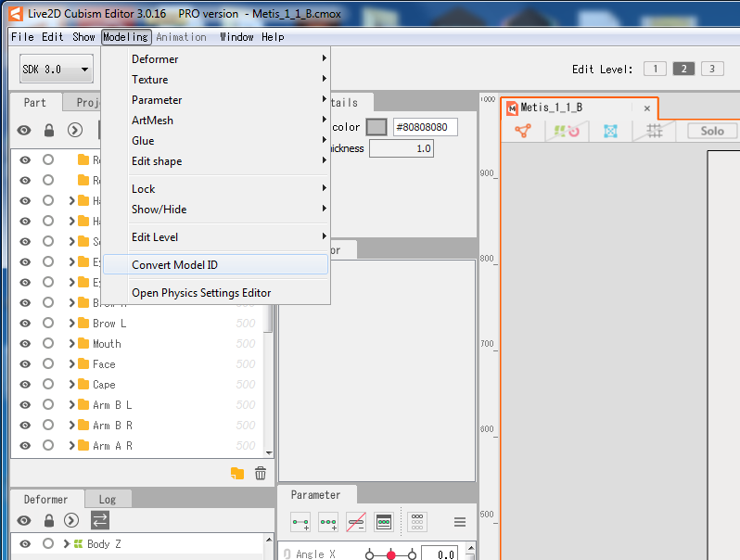Open the Texture submenu

(x=216, y=79)
